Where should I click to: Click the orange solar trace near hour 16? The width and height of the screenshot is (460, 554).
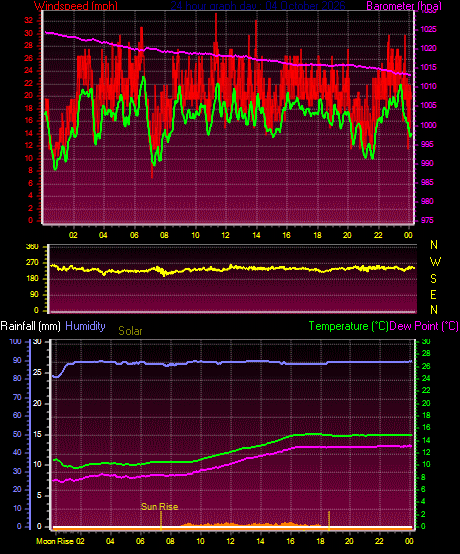coord(290,524)
